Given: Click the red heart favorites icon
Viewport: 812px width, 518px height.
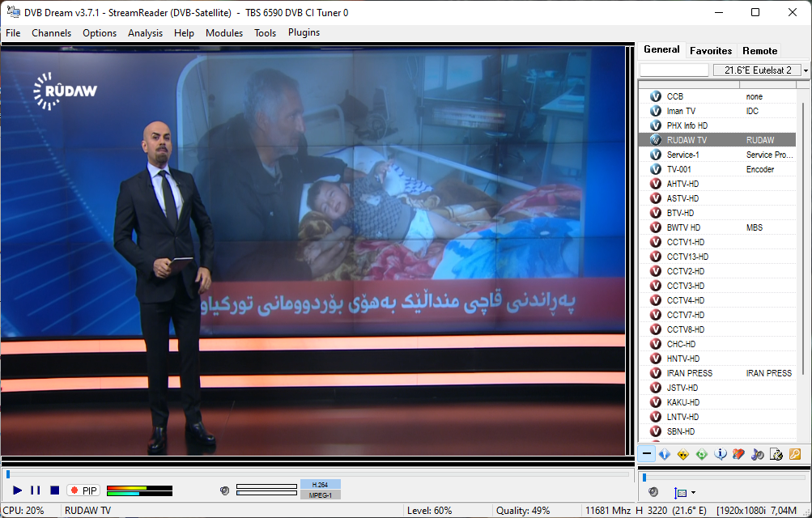Looking at the screenshot, I should (x=738, y=454).
